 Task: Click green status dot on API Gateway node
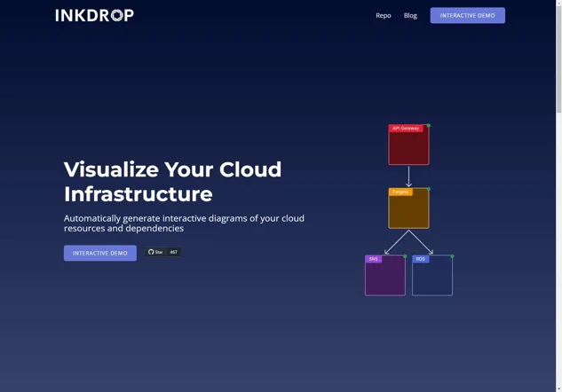pyautogui.click(x=428, y=126)
